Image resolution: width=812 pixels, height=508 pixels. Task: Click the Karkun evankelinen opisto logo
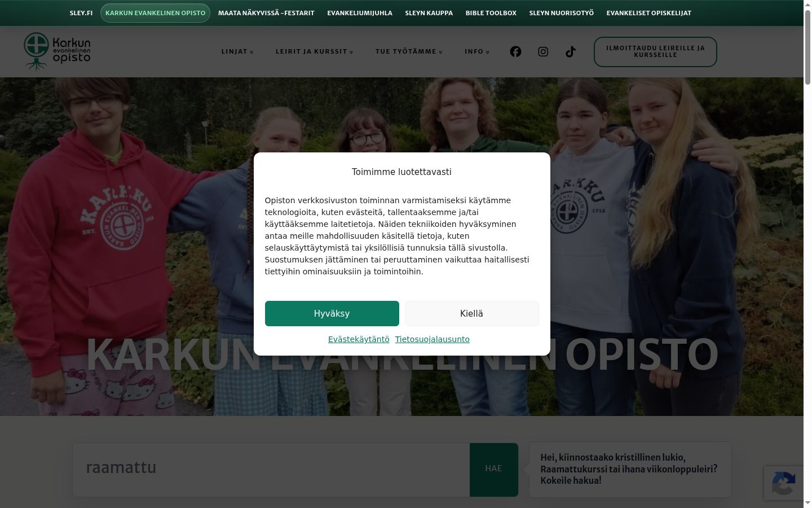tap(57, 51)
